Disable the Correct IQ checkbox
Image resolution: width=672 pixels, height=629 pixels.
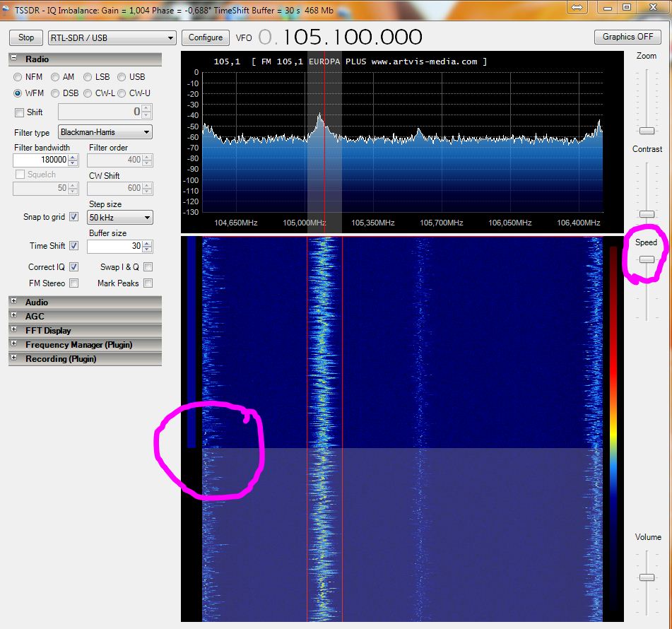coord(74,267)
